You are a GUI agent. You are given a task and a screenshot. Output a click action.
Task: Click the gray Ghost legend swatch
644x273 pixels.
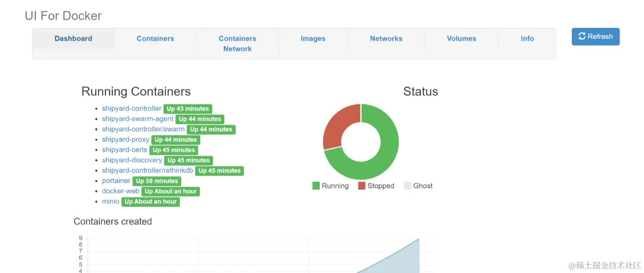[x=407, y=186]
